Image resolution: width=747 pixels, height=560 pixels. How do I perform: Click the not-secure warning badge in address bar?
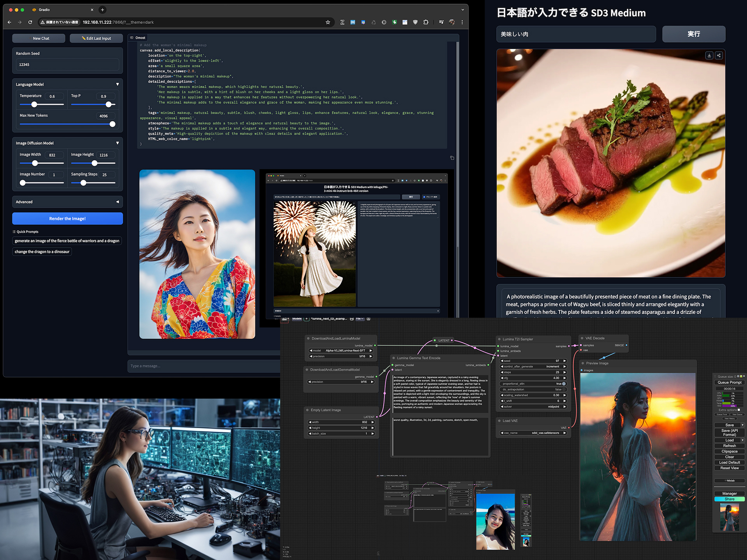coord(59,22)
